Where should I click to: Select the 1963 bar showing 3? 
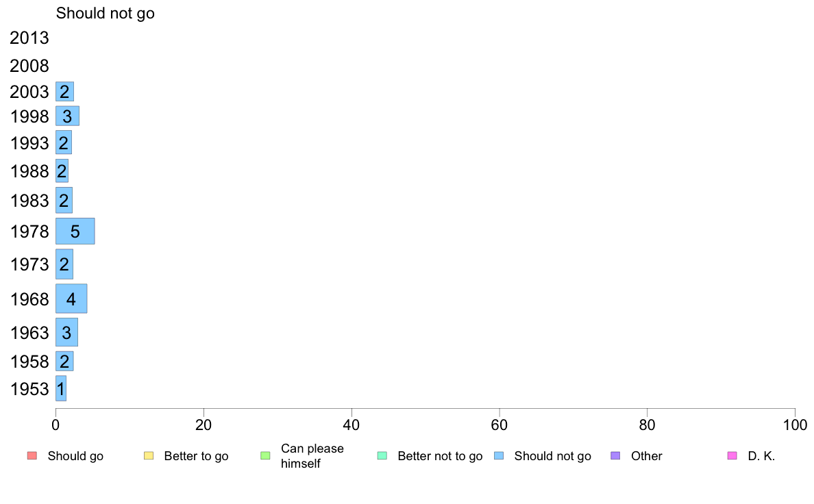tap(67, 332)
